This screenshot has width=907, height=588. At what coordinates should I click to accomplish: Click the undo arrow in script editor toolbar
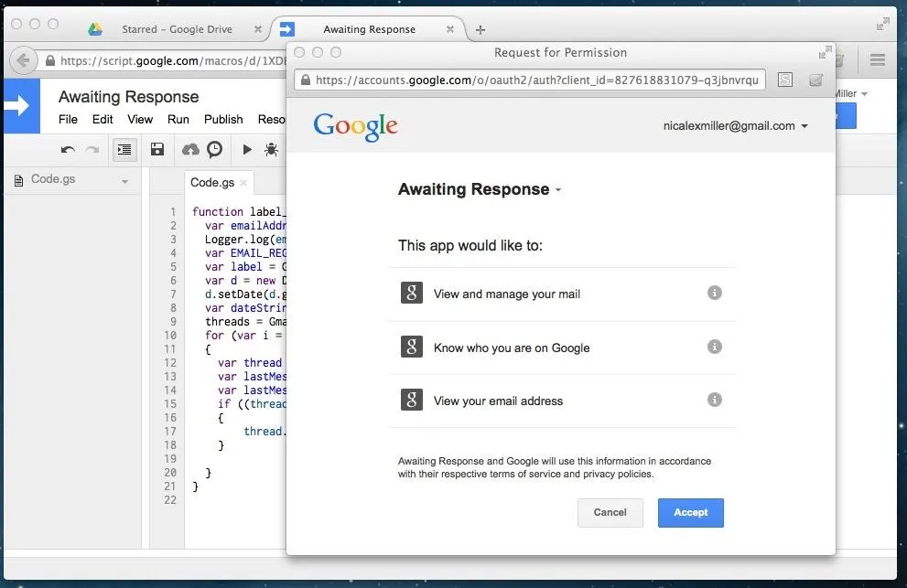68,150
